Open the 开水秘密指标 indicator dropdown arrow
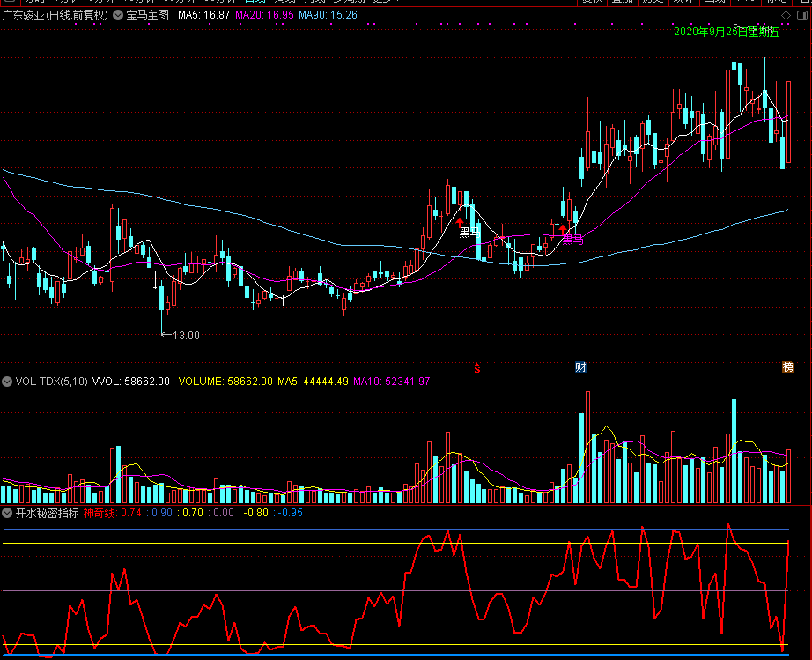The width and height of the screenshot is (812, 660). 7,512
